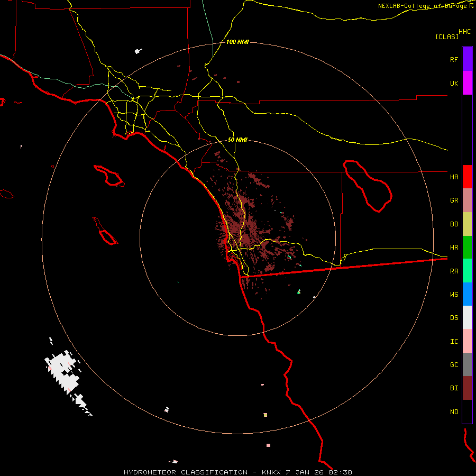The image size is (476, 476).
Task: Select the BD yellow-olive legend swatch
Action: click(x=467, y=224)
